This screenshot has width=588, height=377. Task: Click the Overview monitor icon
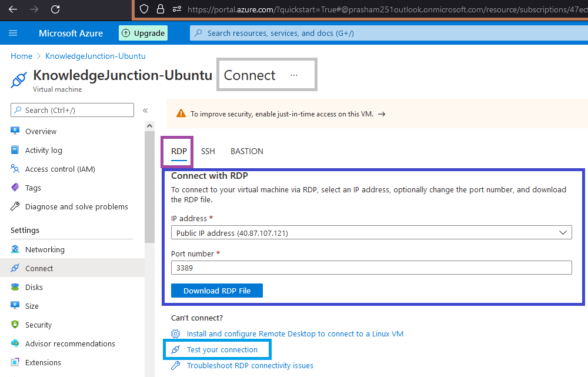coord(15,131)
